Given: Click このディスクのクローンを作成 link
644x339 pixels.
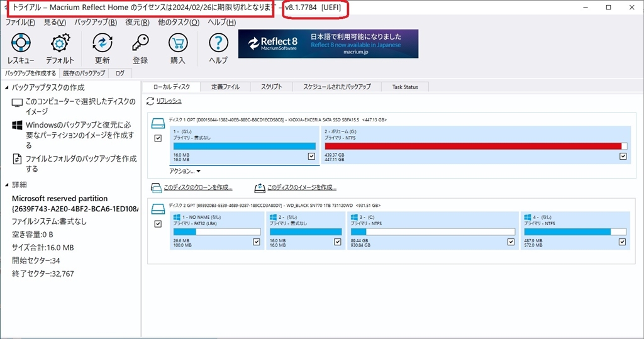Looking at the screenshot, I should pyautogui.click(x=198, y=188).
